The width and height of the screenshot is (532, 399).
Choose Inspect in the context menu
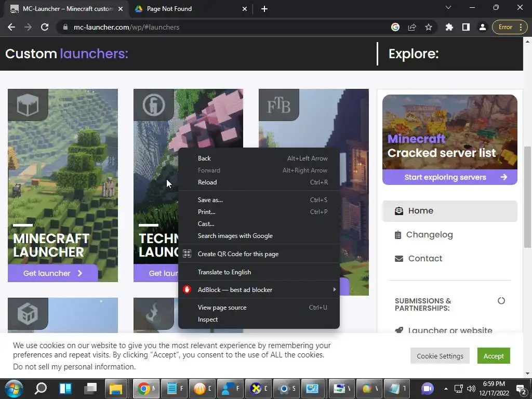coord(259,320)
